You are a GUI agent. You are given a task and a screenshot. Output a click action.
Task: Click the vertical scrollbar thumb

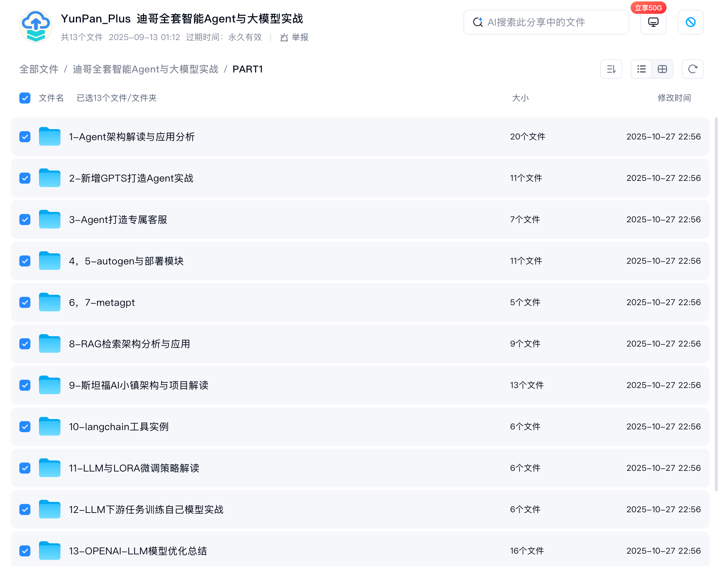pos(716,304)
